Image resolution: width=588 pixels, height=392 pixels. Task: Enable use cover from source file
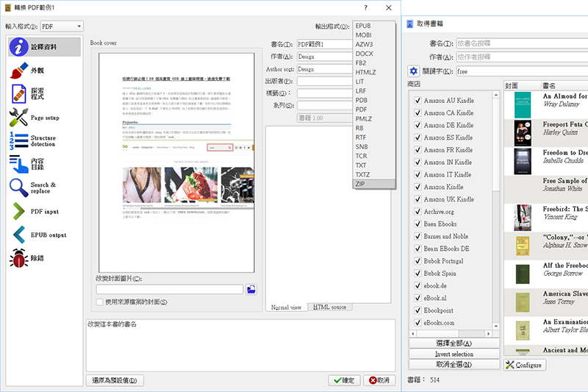pos(99,302)
